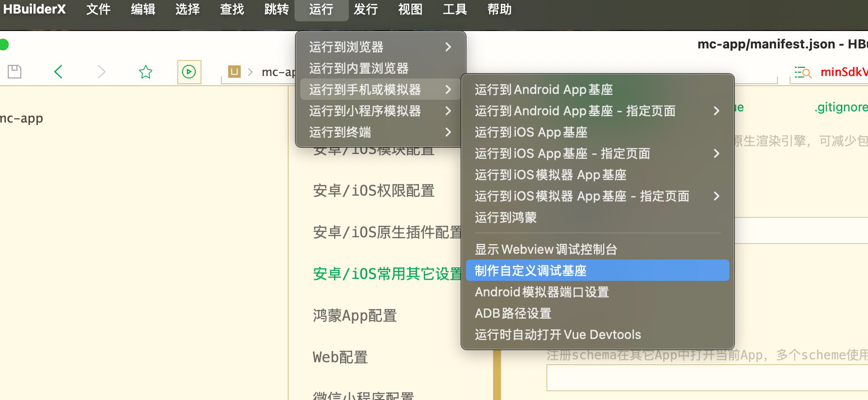This screenshot has height=400, width=868.
Task: Click mc-ap breadcrumb path segment
Action: coord(279,72)
